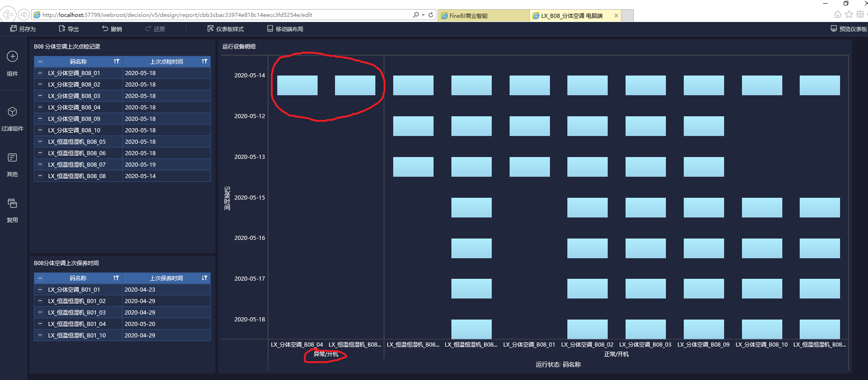This screenshot has height=380, width=868.
Task: Open 移动端布局 mobile layout
Action: click(285, 29)
